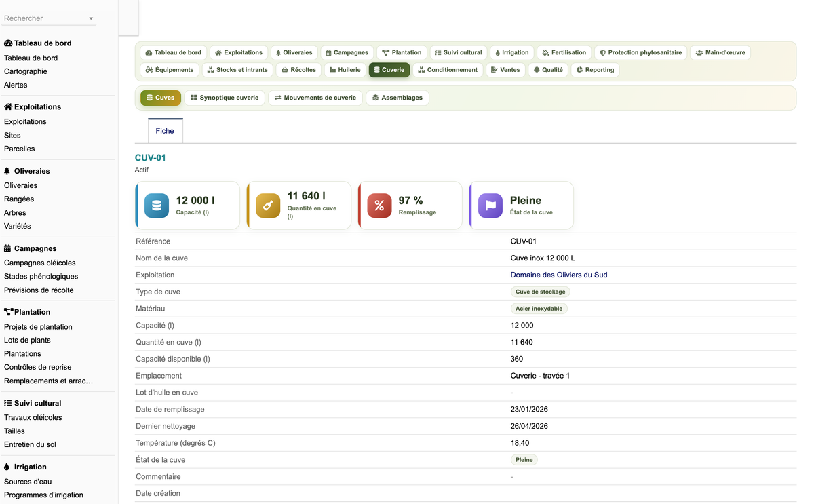Open Arbres in the sidebar
Image resolution: width=814 pixels, height=504 pixels.
tap(15, 212)
